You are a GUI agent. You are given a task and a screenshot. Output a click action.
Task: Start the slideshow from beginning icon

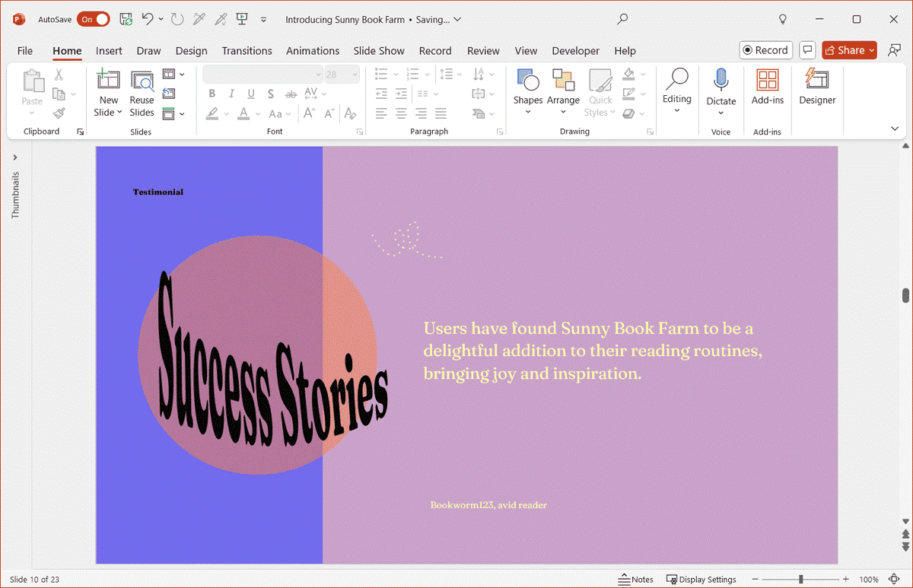(242, 19)
